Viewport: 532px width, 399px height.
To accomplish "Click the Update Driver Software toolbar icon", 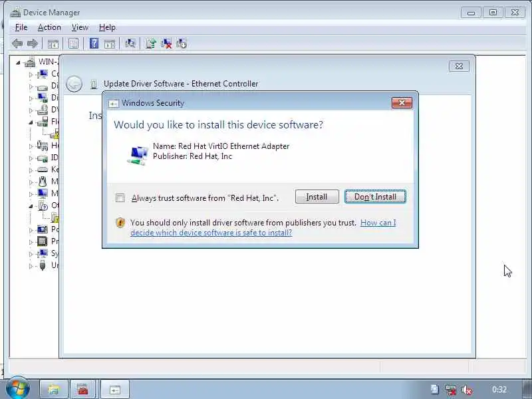I will coord(151,43).
